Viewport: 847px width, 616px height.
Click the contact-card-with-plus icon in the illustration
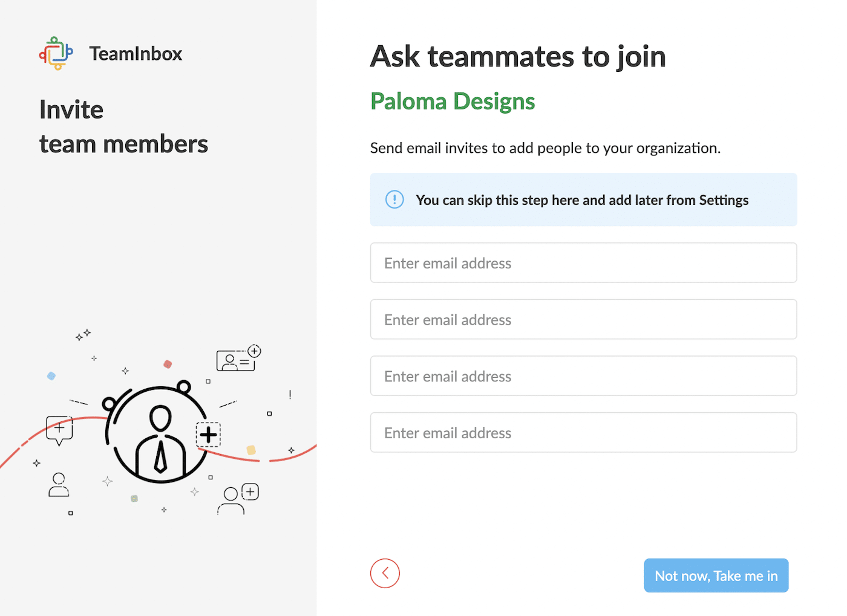coord(237,358)
